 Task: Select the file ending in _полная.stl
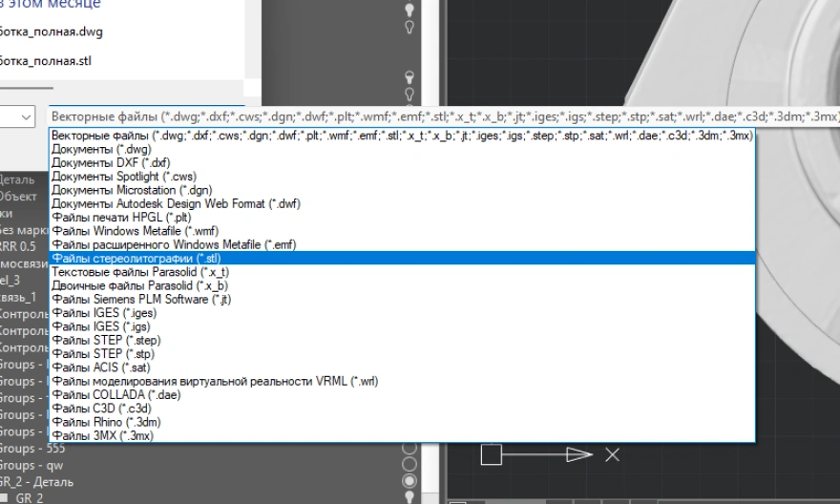(x=48, y=61)
